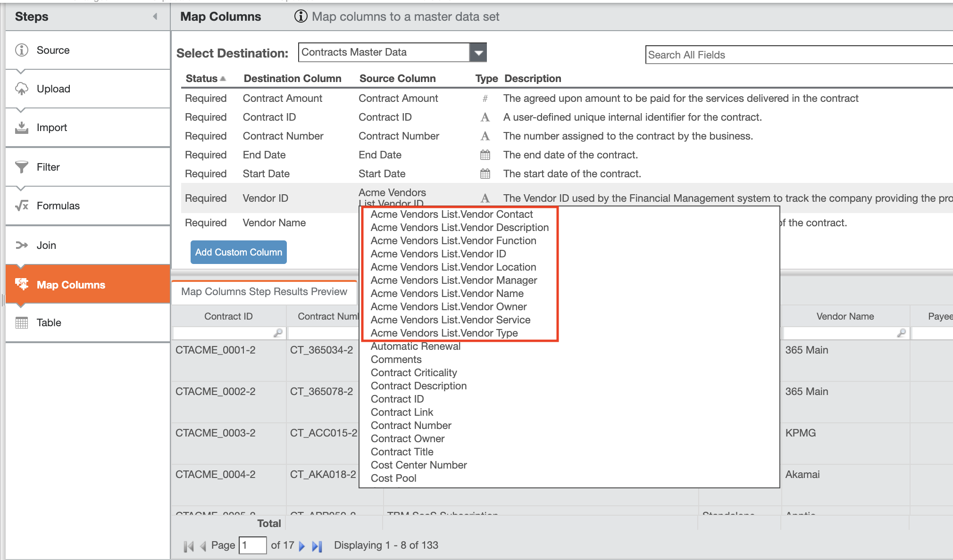Jump to the last page with double-arrow icon

[x=317, y=545]
